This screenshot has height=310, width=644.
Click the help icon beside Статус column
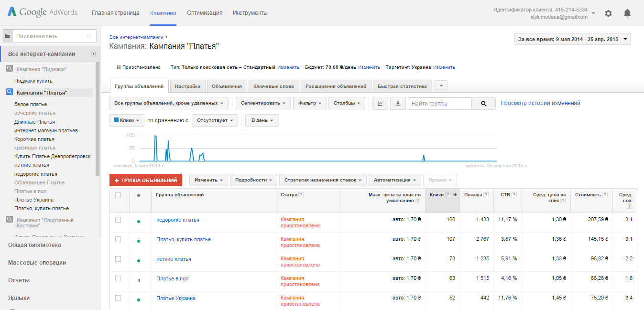[x=301, y=195]
